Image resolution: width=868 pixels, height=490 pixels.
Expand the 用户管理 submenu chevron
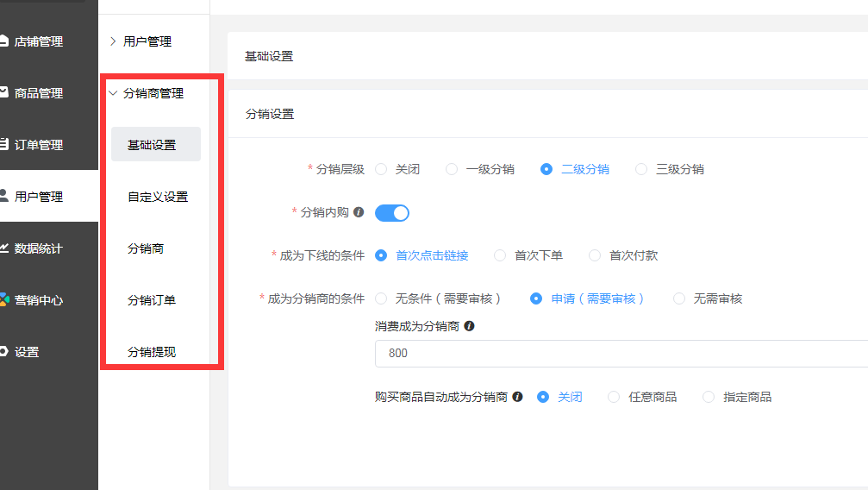click(x=113, y=41)
